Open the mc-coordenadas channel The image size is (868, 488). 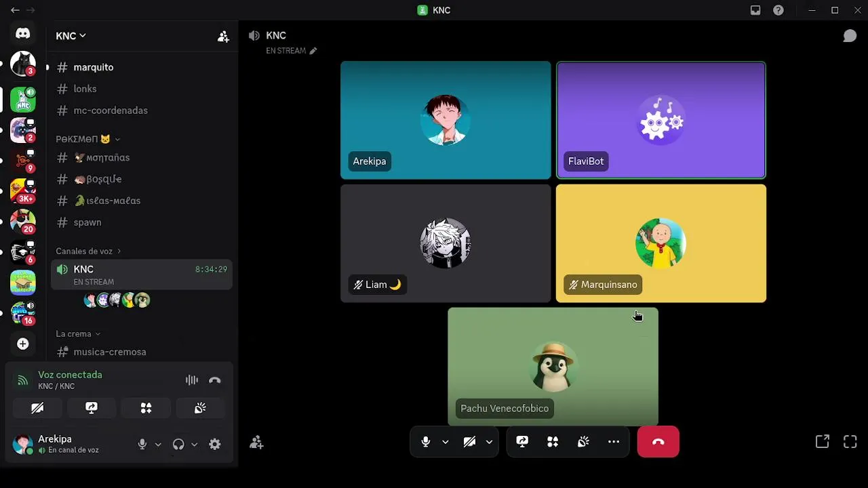[142, 110]
